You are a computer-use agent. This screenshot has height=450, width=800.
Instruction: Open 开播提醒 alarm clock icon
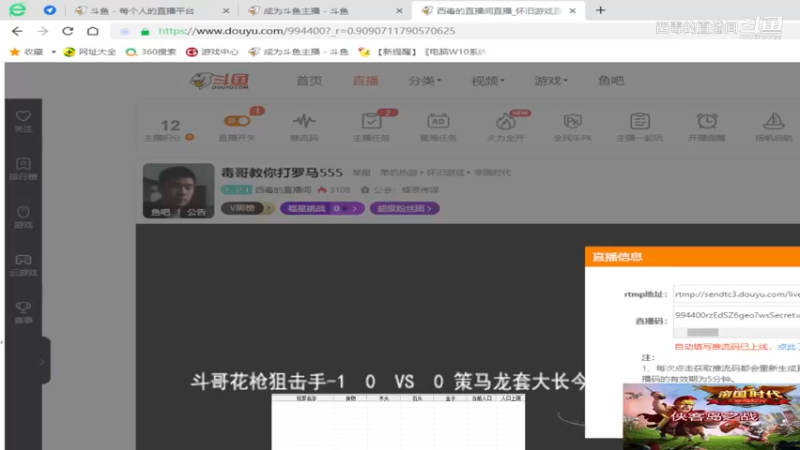[x=707, y=127]
